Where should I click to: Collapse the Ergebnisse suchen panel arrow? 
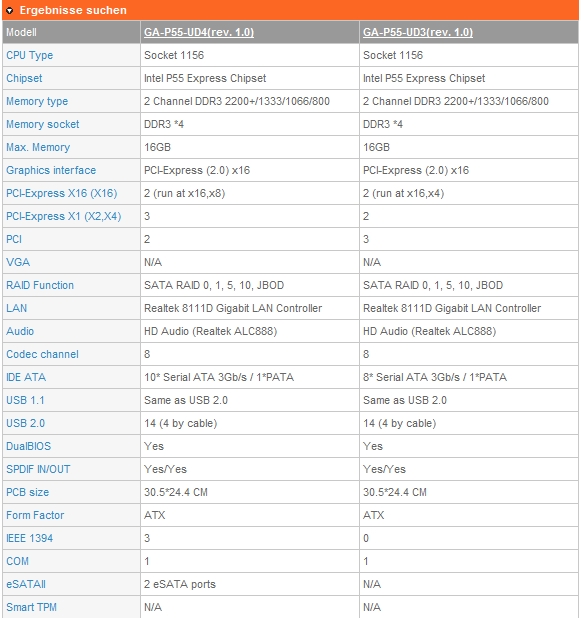click(9, 11)
